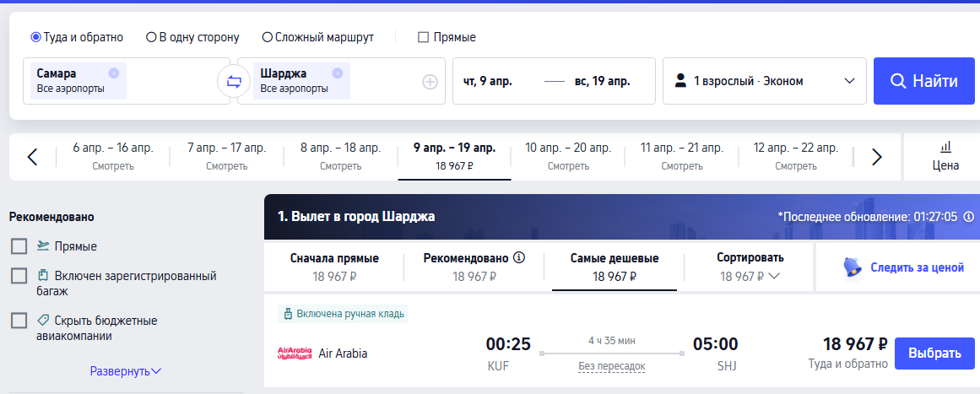Check Включен зарегистрированный багаж filter
The height and width of the screenshot is (394, 980).
coord(19,276)
